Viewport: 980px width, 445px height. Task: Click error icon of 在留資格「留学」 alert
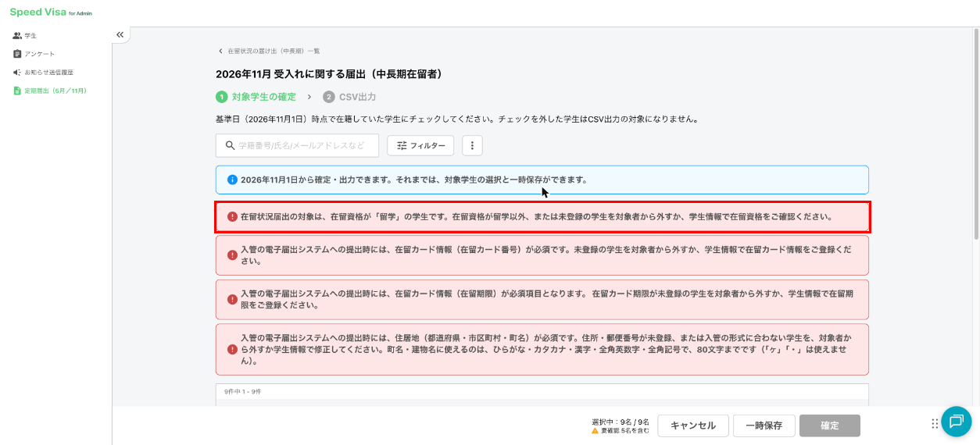(232, 216)
